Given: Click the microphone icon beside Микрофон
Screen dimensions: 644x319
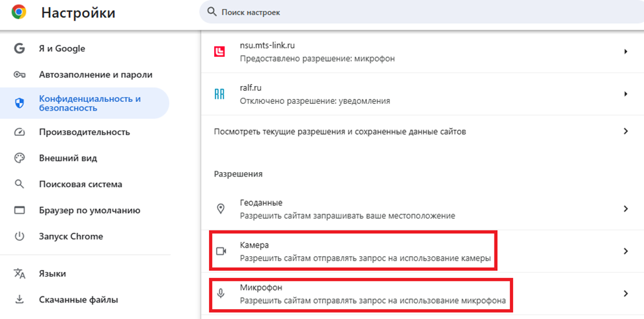Looking at the screenshot, I should click(221, 293).
